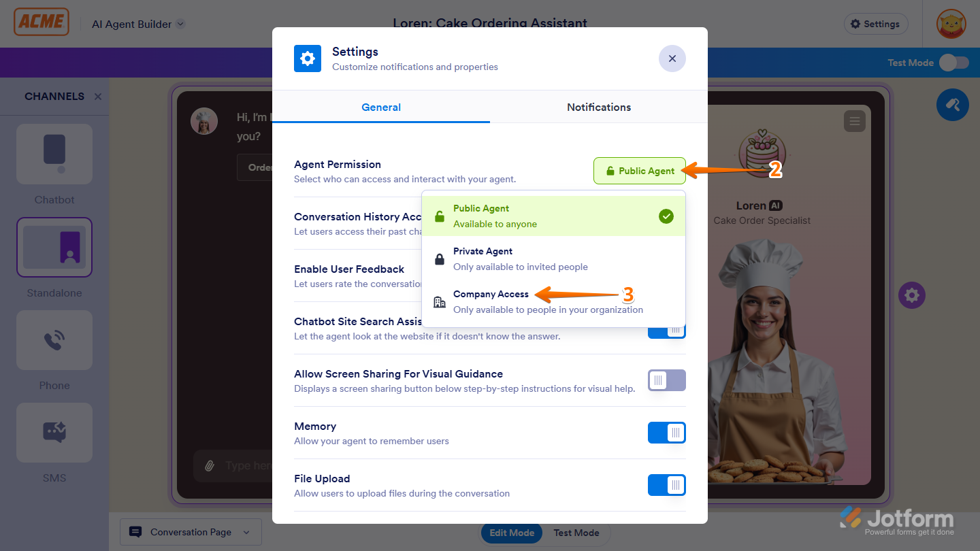Close the Settings dialog with X
Viewport: 980px width, 551px height.
672,59
